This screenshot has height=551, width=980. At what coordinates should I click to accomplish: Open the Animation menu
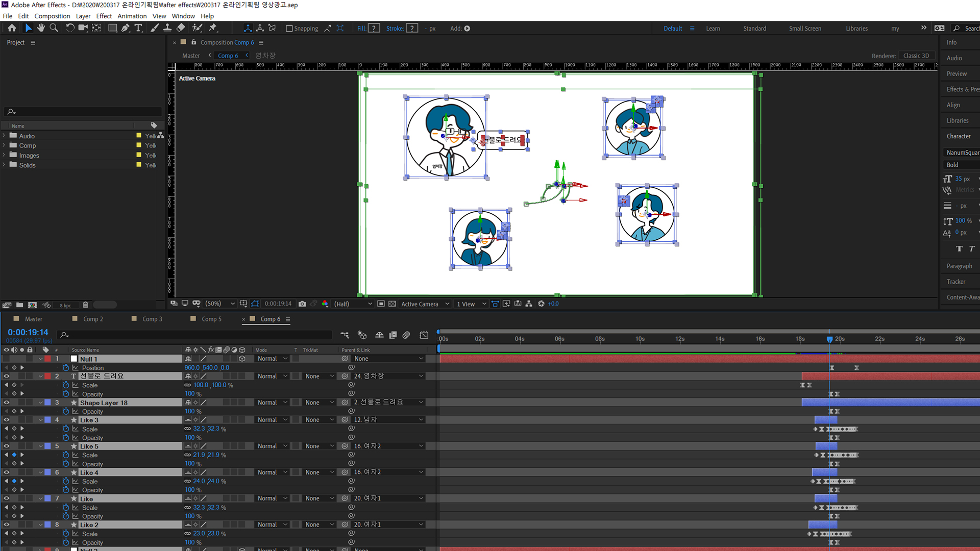pyautogui.click(x=132, y=16)
